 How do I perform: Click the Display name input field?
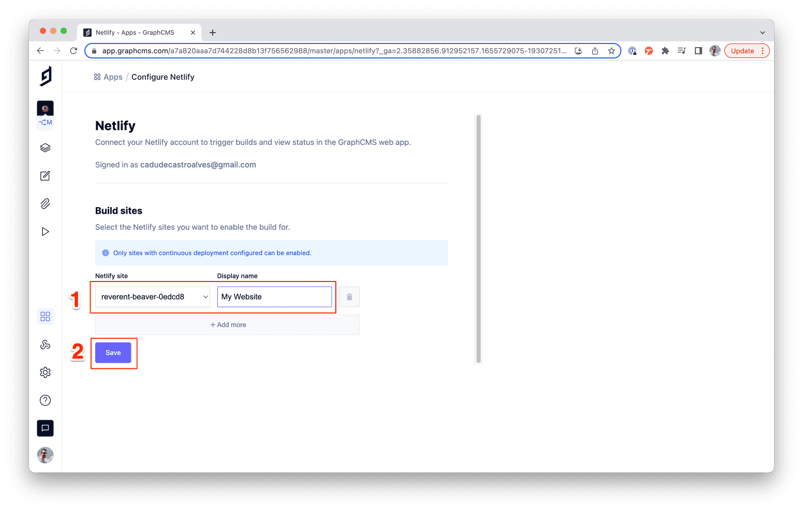pyautogui.click(x=274, y=297)
